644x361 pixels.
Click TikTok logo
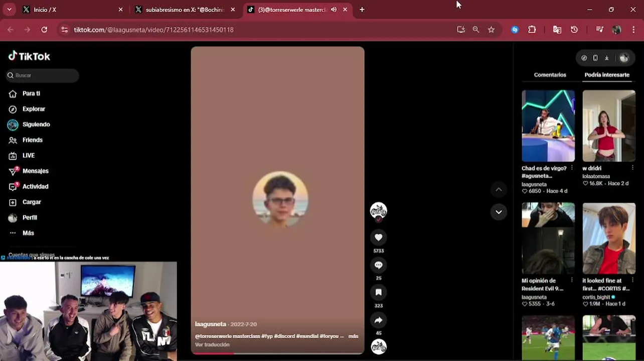click(x=29, y=56)
